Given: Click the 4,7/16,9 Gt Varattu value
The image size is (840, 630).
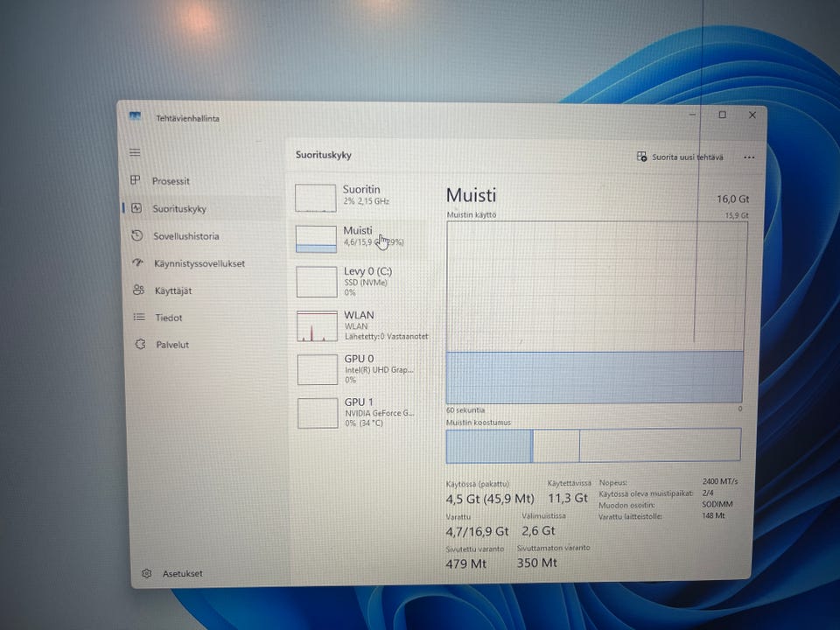Looking at the screenshot, I should (x=477, y=531).
